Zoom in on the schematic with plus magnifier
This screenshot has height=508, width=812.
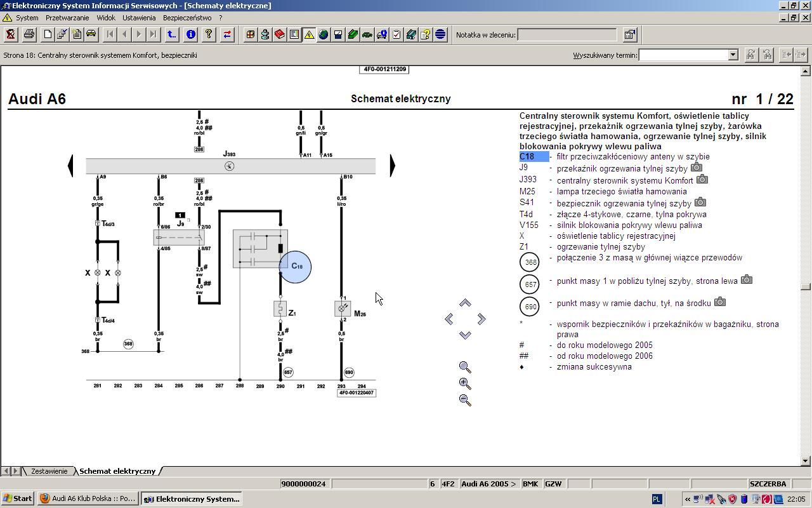click(x=465, y=384)
